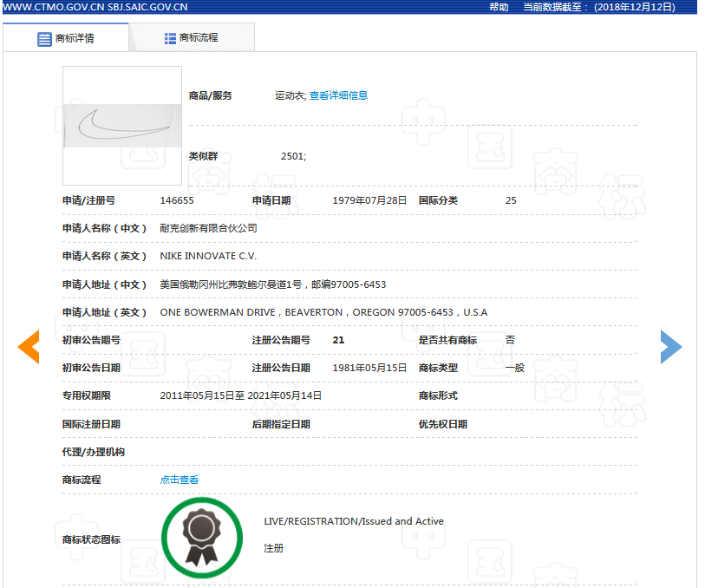Click the 申请日期 field label
Image resolution: width=705 pixels, height=588 pixels.
coord(271,200)
